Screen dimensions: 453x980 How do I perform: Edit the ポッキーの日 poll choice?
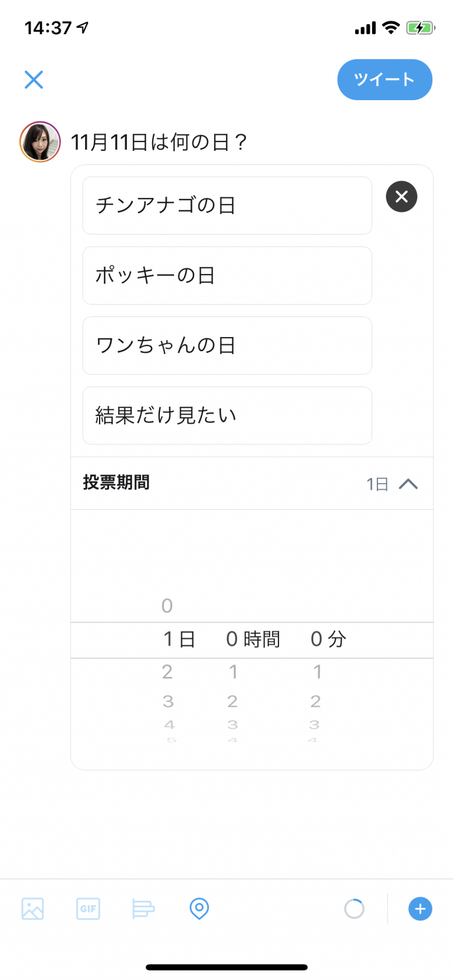click(x=227, y=276)
